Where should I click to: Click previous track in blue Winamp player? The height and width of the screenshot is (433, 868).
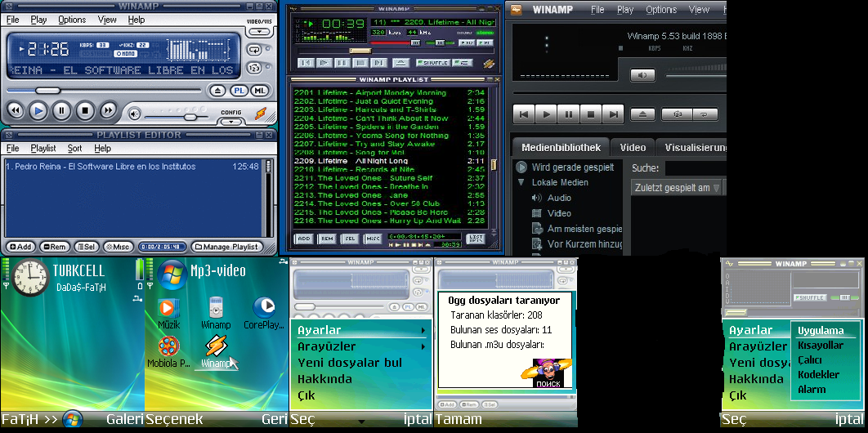[15, 110]
